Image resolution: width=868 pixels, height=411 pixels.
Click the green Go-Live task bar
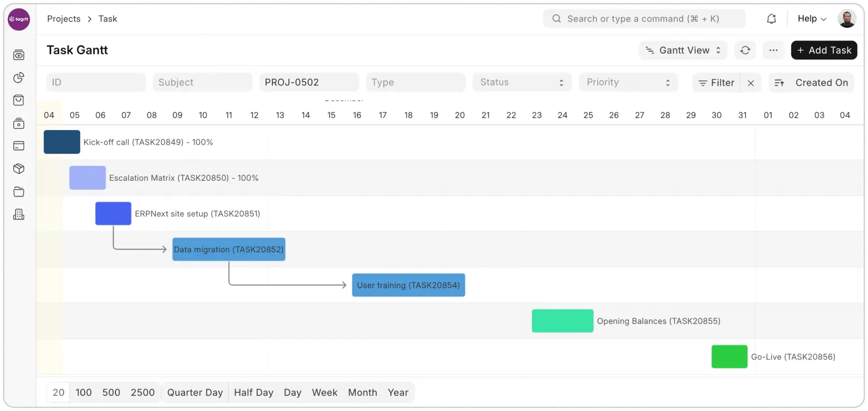click(x=729, y=357)
